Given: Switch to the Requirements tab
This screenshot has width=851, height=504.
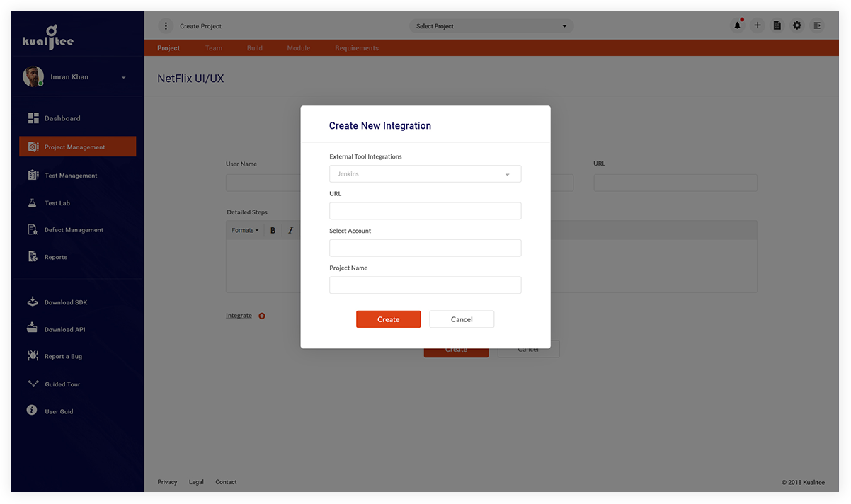Looking at the screenshot, I should tap(357, 48).
